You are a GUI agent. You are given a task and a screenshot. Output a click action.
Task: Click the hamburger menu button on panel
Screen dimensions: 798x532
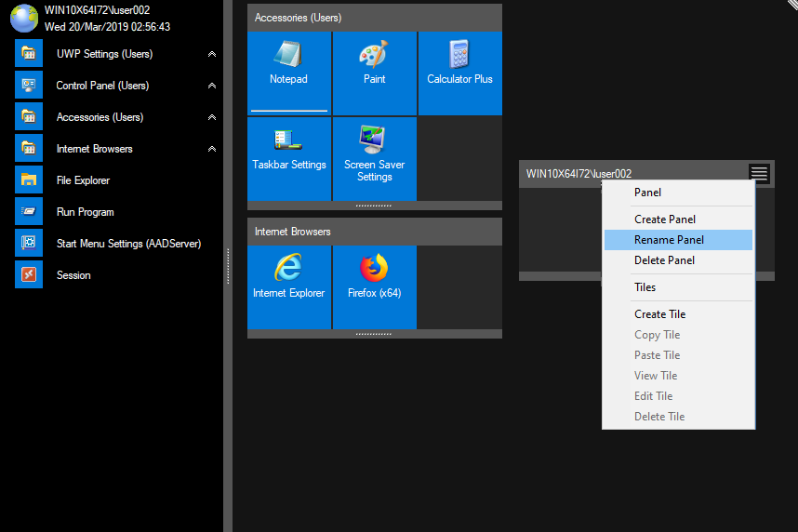759,174
